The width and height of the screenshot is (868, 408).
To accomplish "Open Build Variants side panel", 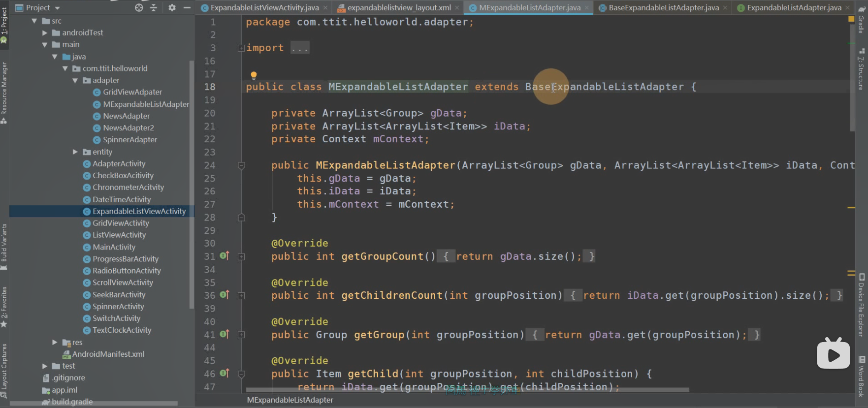I will [x=4, y=247].
